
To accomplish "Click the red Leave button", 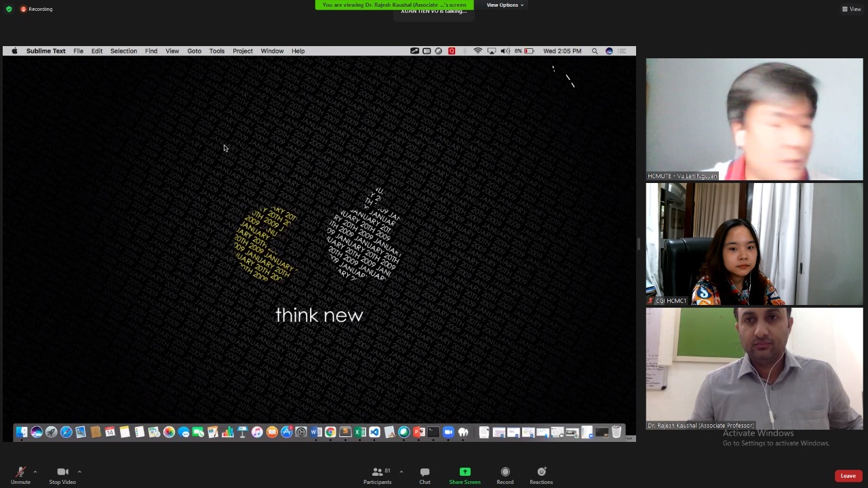I will point(848,476).
